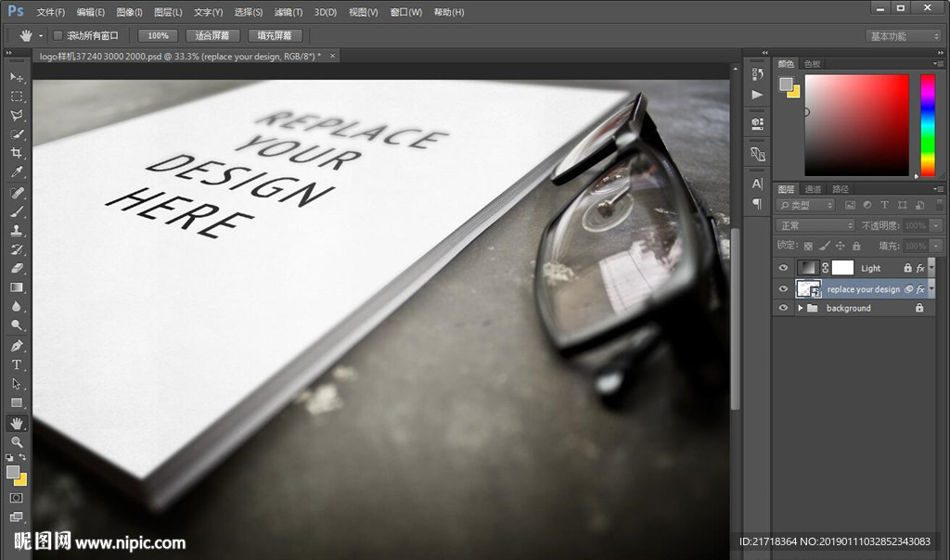Select the Brush tool
Image resolution: width=950 pixels, height=560 pixels.
point(17,211)
